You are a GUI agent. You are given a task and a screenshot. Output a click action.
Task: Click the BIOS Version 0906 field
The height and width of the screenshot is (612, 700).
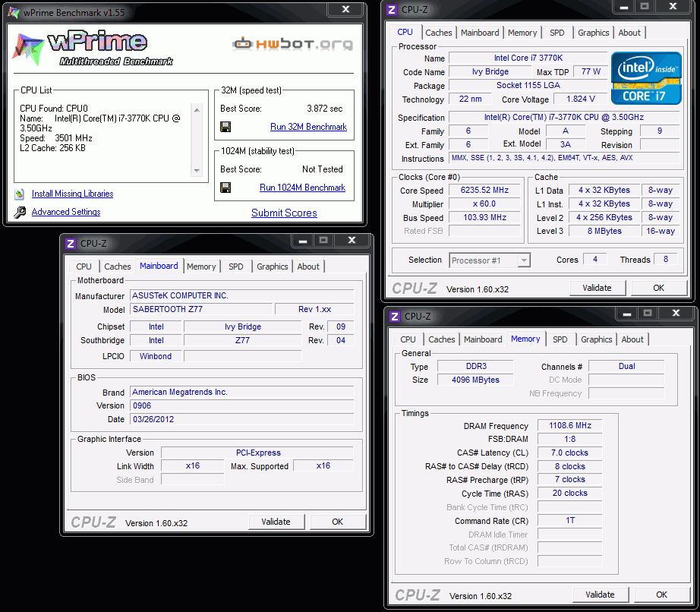[x=242, y=405]
